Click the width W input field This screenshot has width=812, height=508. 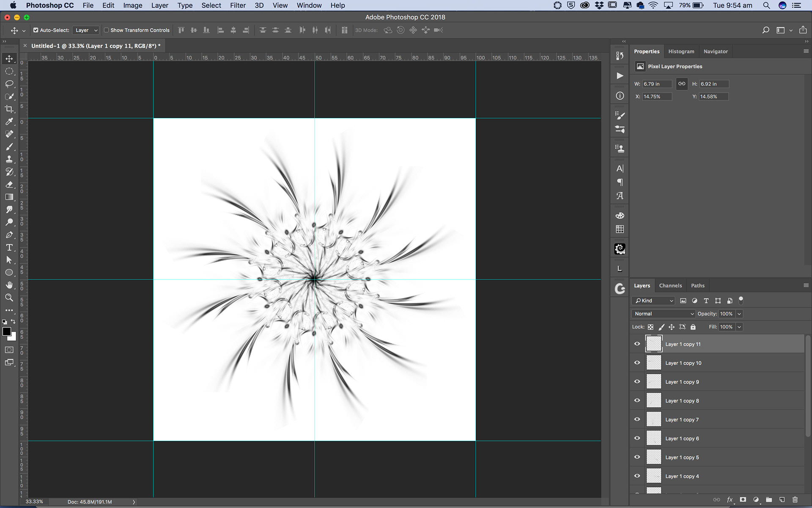tap(656, 84)
